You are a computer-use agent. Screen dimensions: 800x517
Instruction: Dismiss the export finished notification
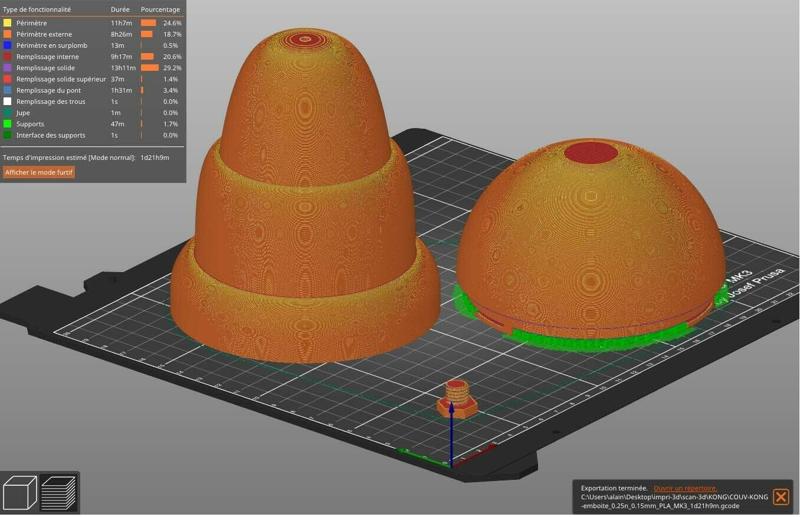pos(781,497)
